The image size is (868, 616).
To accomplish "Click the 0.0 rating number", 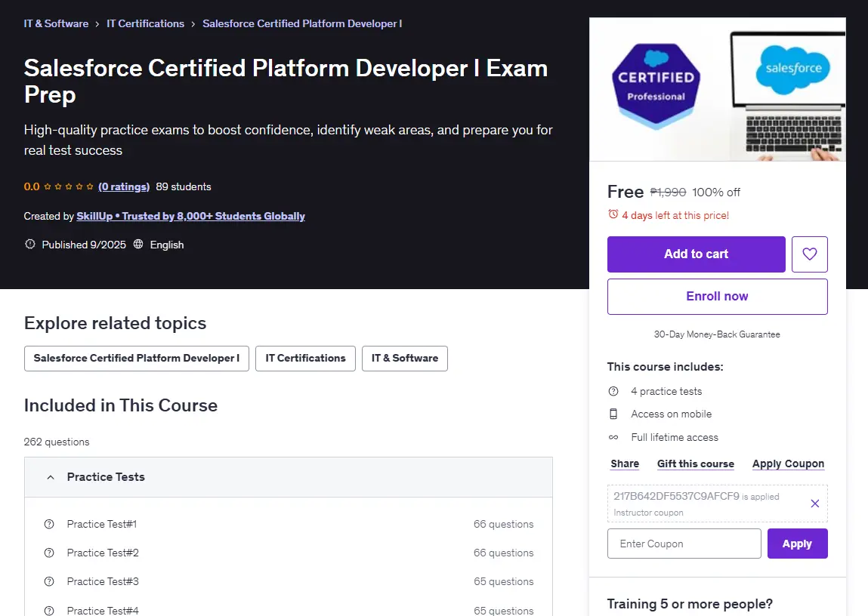I will coord(32,186).
